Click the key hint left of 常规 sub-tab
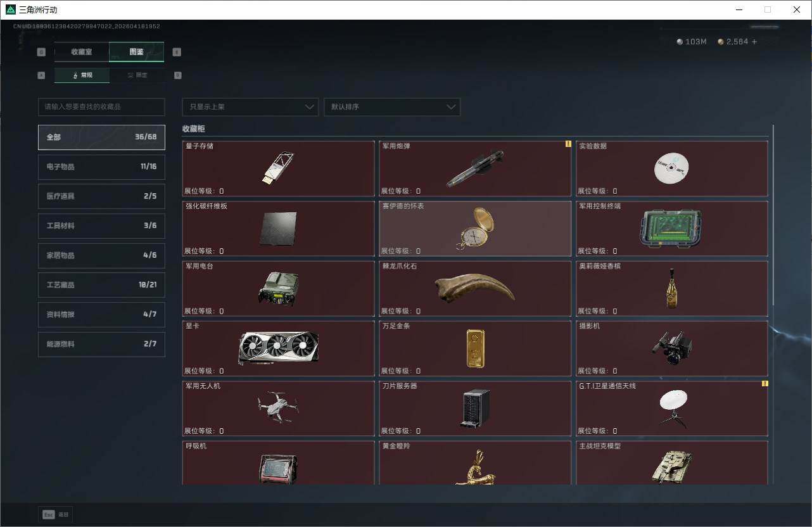The image size is (812, 527). [x=42, y=75]
